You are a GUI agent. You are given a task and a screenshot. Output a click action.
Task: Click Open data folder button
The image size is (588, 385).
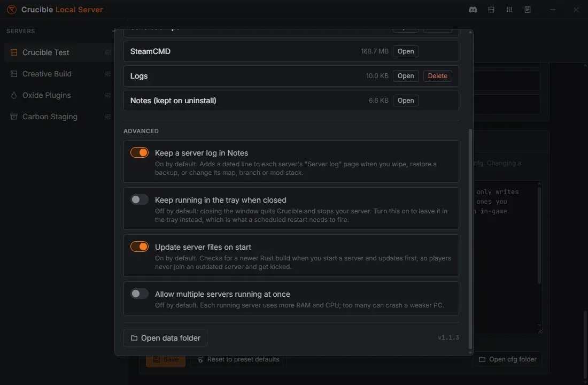165,338
